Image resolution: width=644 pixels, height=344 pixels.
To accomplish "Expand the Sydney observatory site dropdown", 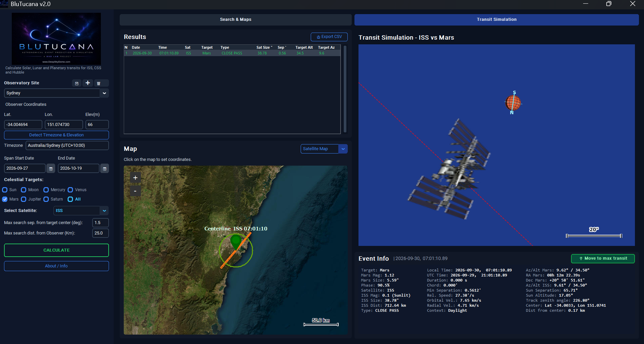I will point(104,93).
